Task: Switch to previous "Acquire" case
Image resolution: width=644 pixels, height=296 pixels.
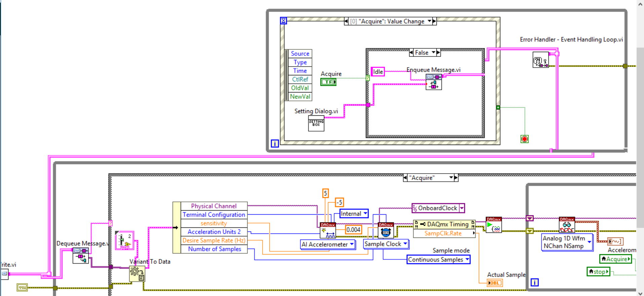Action: pyautogui.click(x=405, y=178)
